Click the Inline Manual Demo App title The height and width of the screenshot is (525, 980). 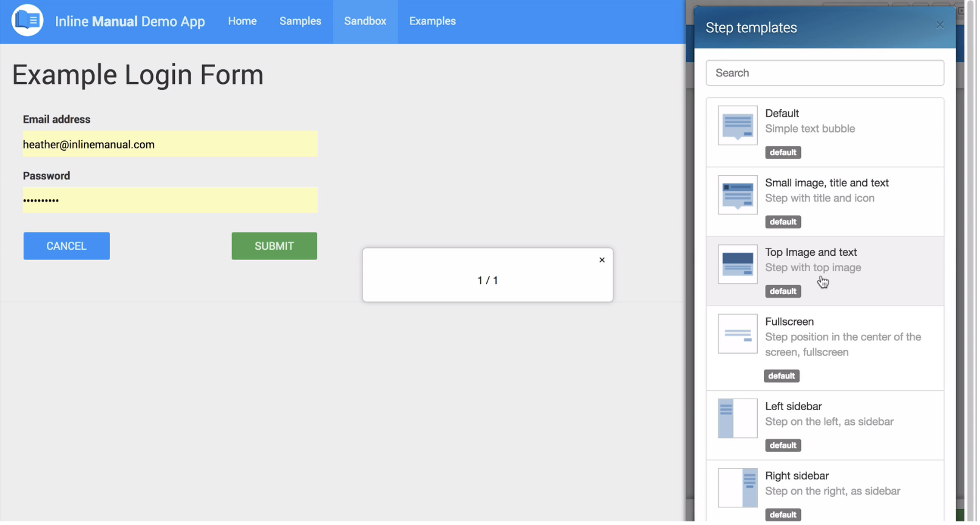click(131, 22)
